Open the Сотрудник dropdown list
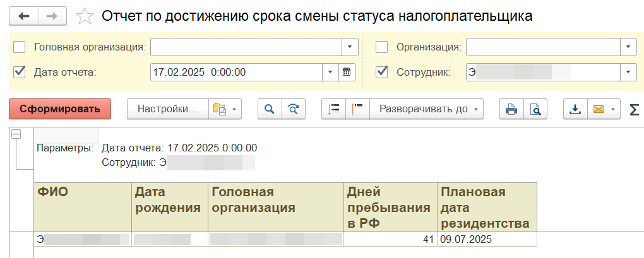Image resolution: width=644 pixels, height=258 pixels. (628, 72)
